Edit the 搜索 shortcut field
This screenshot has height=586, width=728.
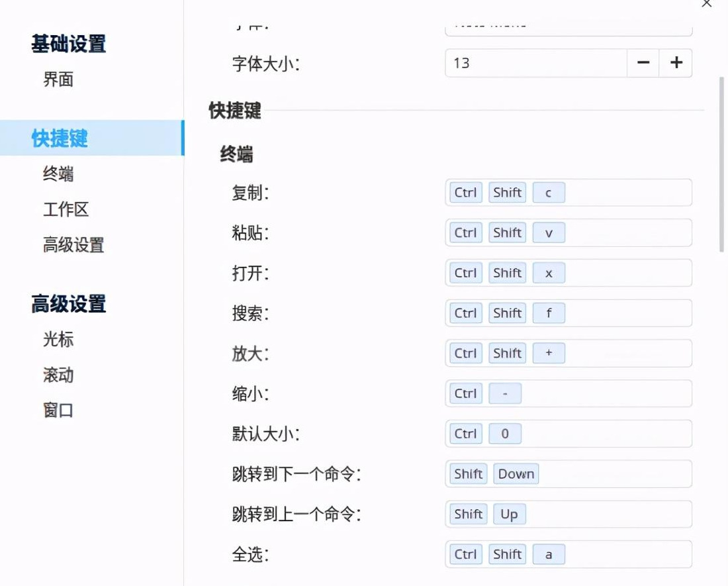tap(569, 313)
